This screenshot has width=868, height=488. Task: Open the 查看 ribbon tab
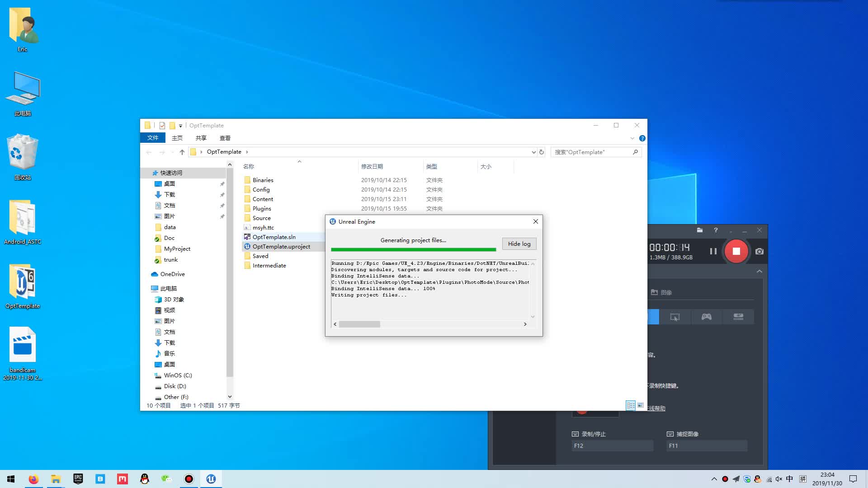click(225, 138)
